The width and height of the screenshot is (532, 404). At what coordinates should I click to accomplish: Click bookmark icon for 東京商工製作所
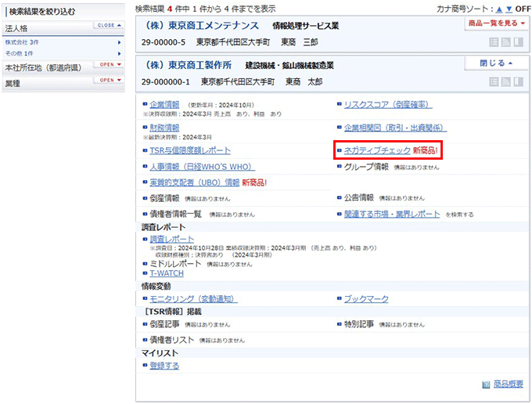[519, 81]
